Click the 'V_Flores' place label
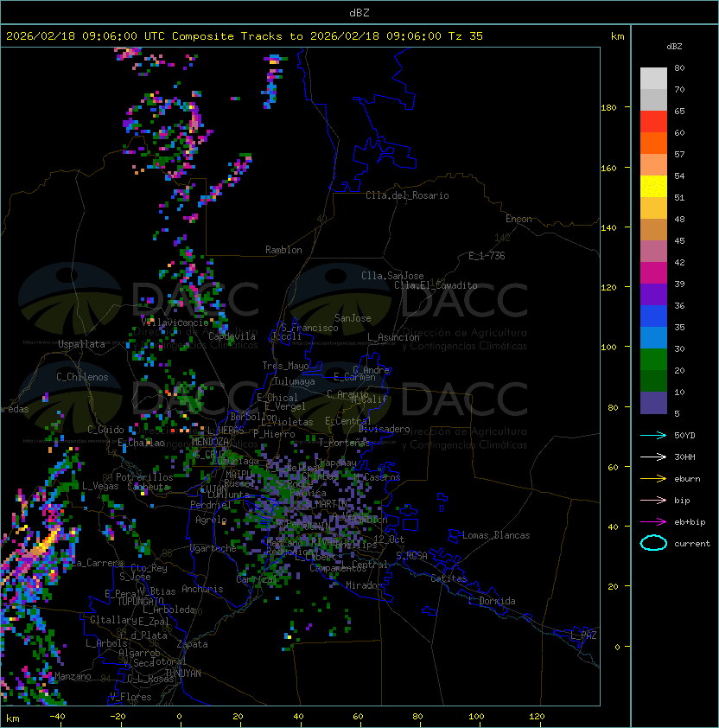Image resolution: width=719 pixels, height=728 pixels. (x=130, y=697)
